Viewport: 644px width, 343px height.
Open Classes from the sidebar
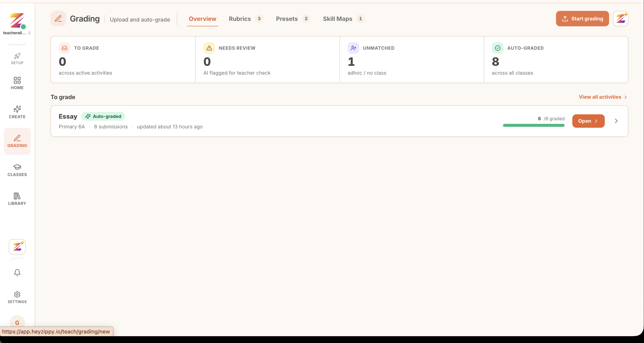[17, 170]
